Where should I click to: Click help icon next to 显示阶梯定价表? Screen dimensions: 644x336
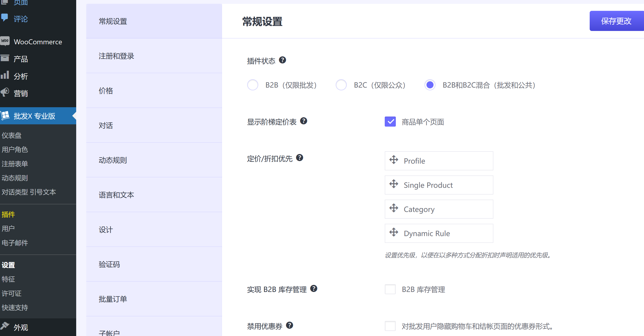(304, 121)
